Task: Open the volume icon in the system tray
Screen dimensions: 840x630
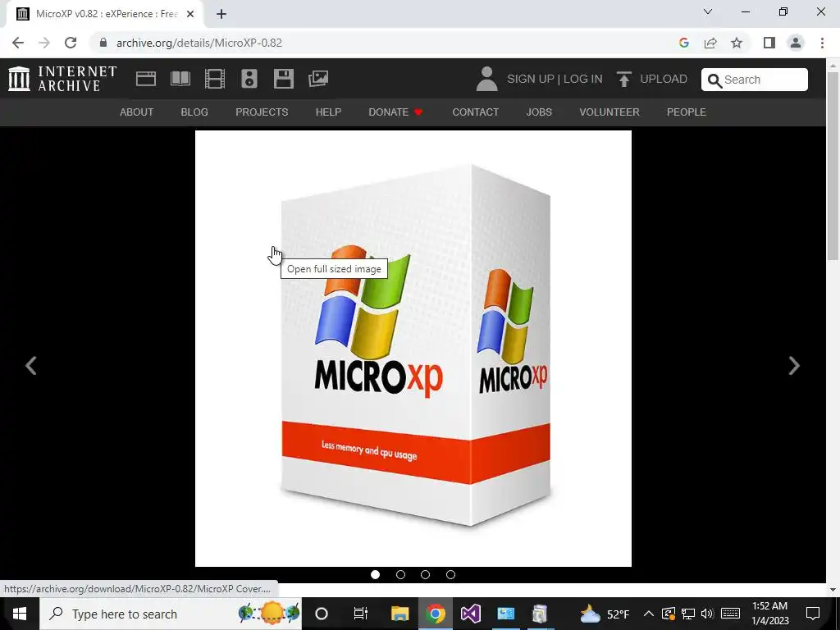Action: click(x=707, y=614)
